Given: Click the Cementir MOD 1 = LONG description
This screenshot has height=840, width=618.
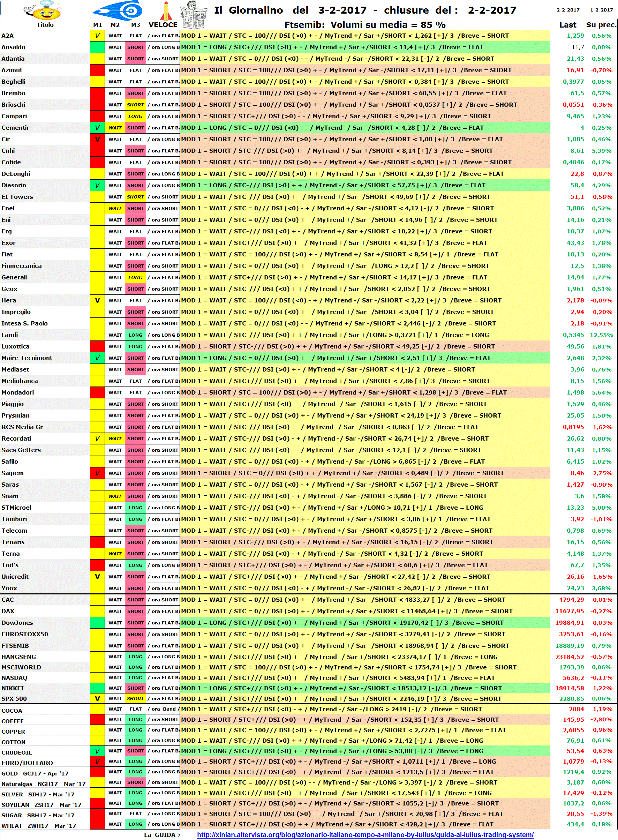Looking at the screenshot, I should (x=365, y=128).
